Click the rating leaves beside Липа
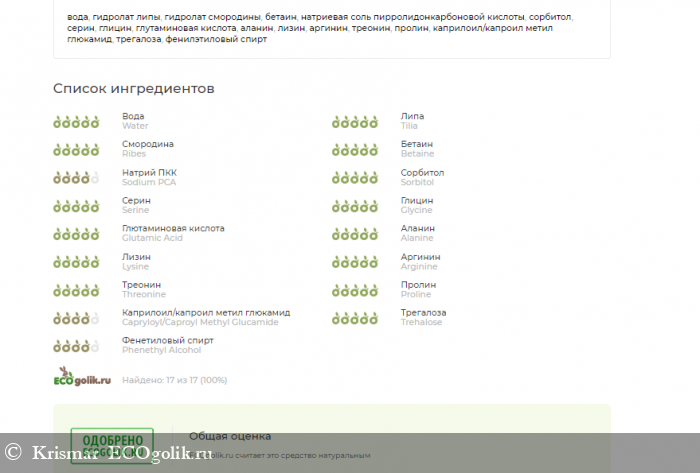This screenshot has height=473, width=700. point(354,122)
